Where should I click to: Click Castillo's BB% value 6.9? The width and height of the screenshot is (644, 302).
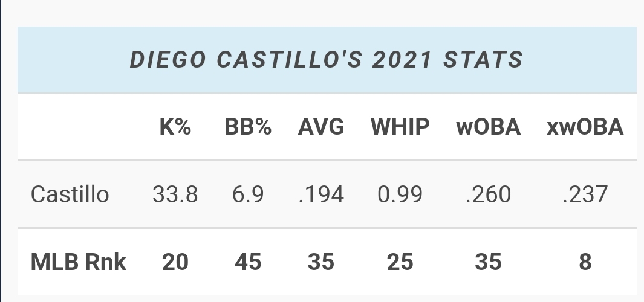[248, 194]
